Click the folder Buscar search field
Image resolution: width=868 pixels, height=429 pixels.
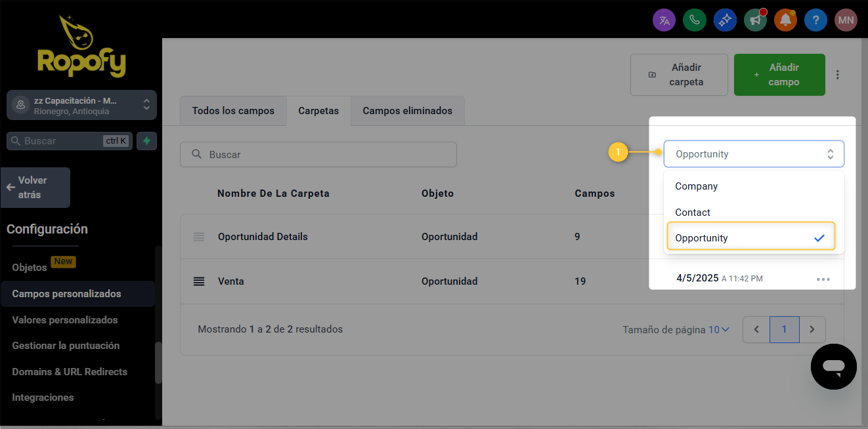(x=318, y=155)
